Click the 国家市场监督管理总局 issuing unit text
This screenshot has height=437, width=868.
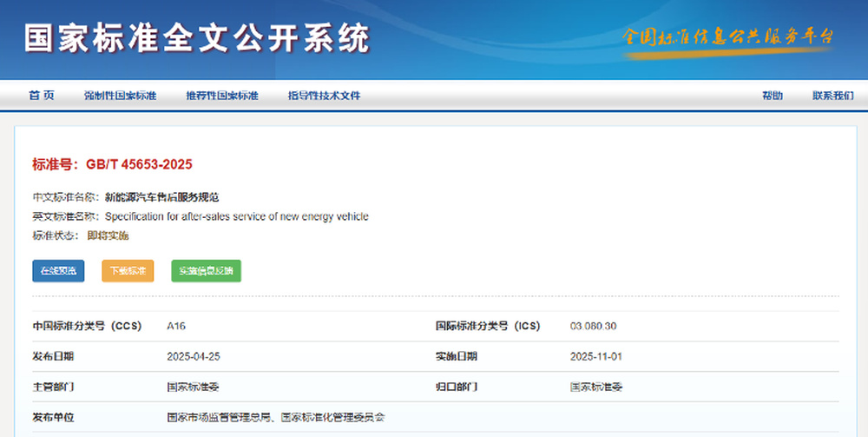point(220,417)
